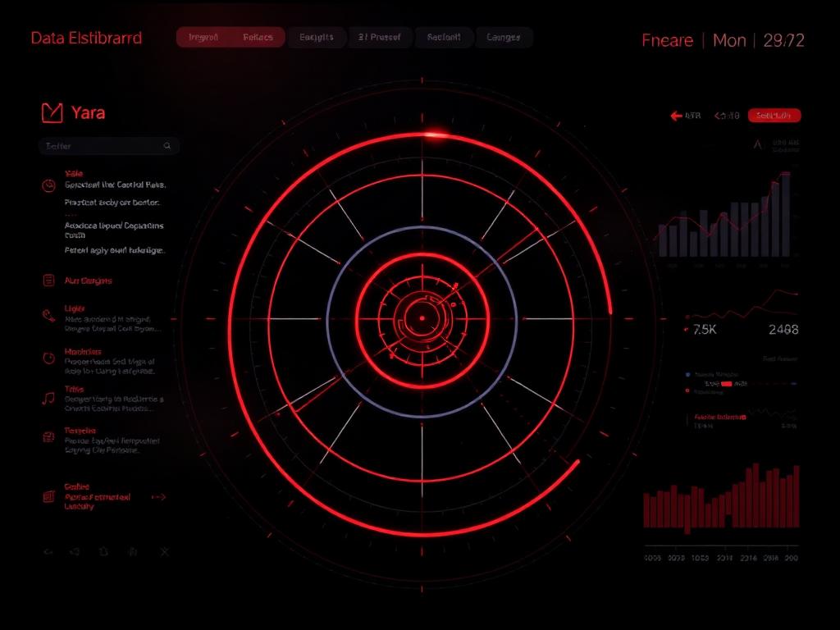Open the fifth top navigation tab

coord(444,38)
